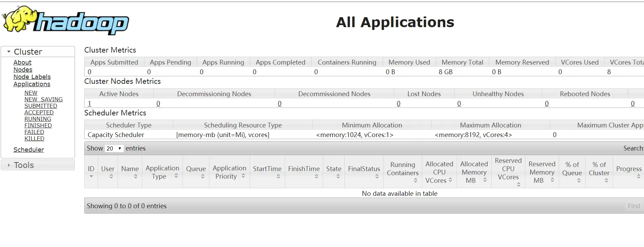644x247 pixels.
Task: Click the Memory Reserved header
Action: [522, 62]
